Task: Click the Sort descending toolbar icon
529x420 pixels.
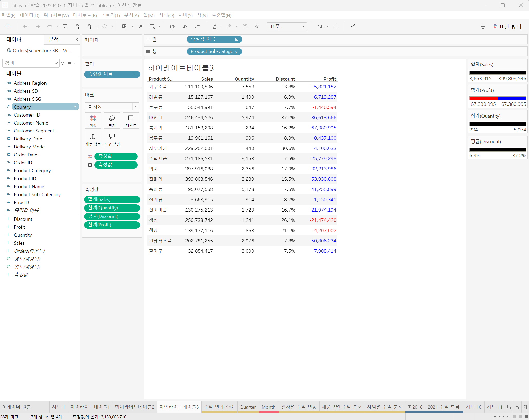Action: tap(197, 26)
